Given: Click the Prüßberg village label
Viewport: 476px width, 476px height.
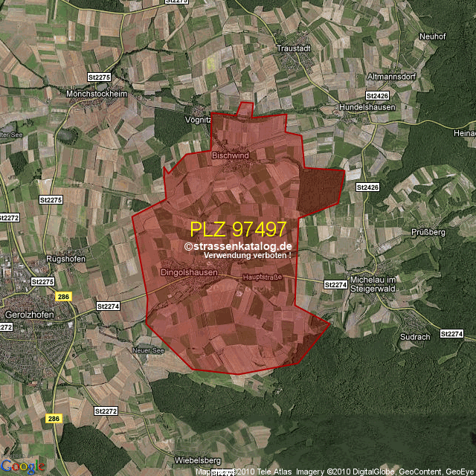Looking at the screenshot, I should [427, 232].
